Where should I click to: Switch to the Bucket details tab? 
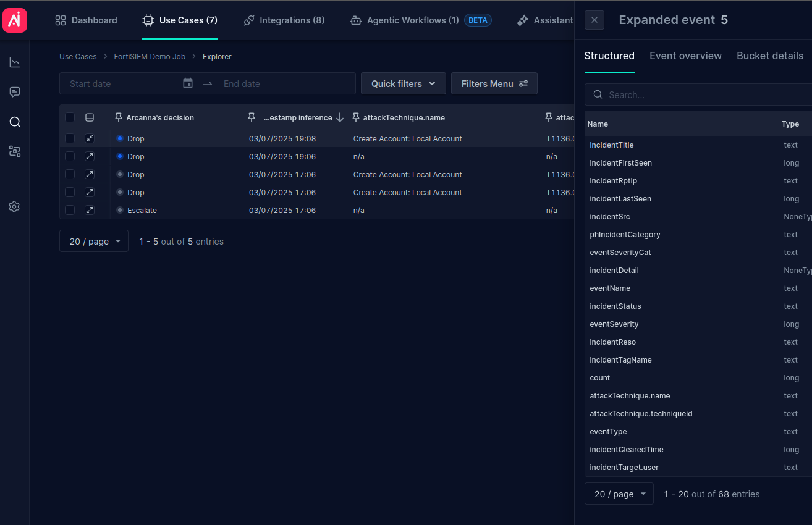click(x=770, y=56)
